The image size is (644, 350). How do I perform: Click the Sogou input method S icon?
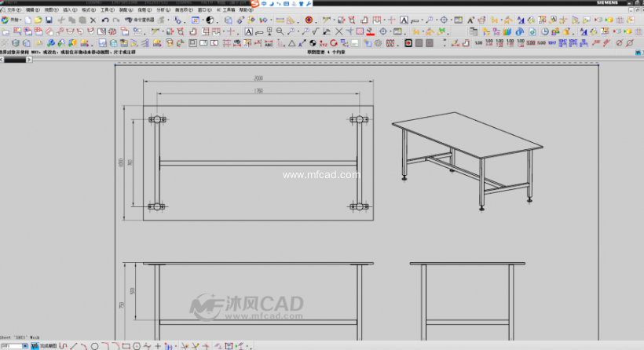[255, 4]
